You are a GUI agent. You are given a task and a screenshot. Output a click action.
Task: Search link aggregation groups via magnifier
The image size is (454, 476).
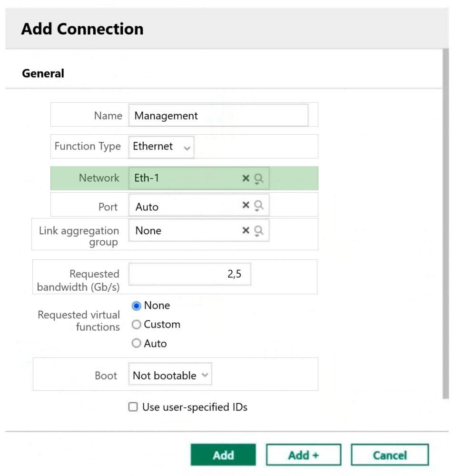click(258, 231)
